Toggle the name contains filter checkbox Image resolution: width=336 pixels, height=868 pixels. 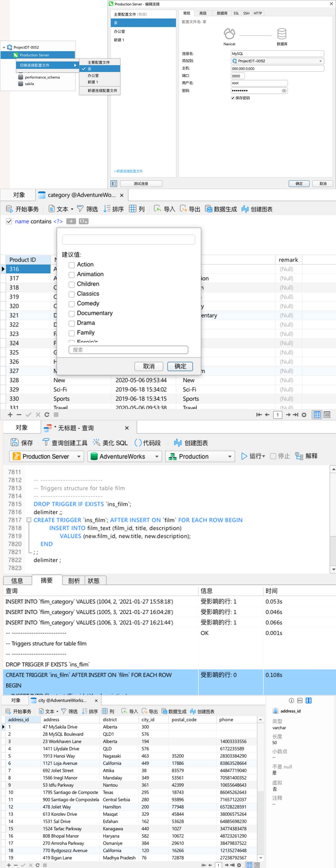9,222
